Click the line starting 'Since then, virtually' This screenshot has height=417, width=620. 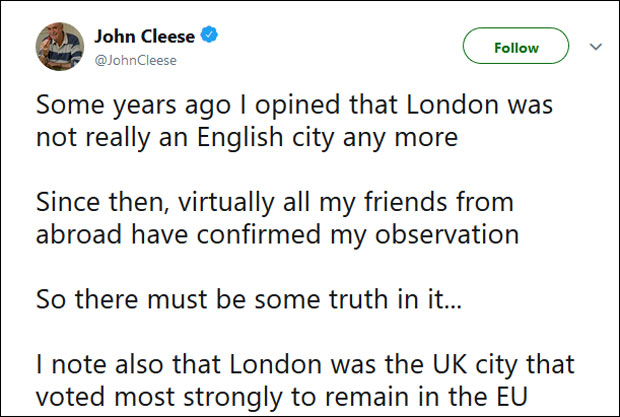point(274,203)
